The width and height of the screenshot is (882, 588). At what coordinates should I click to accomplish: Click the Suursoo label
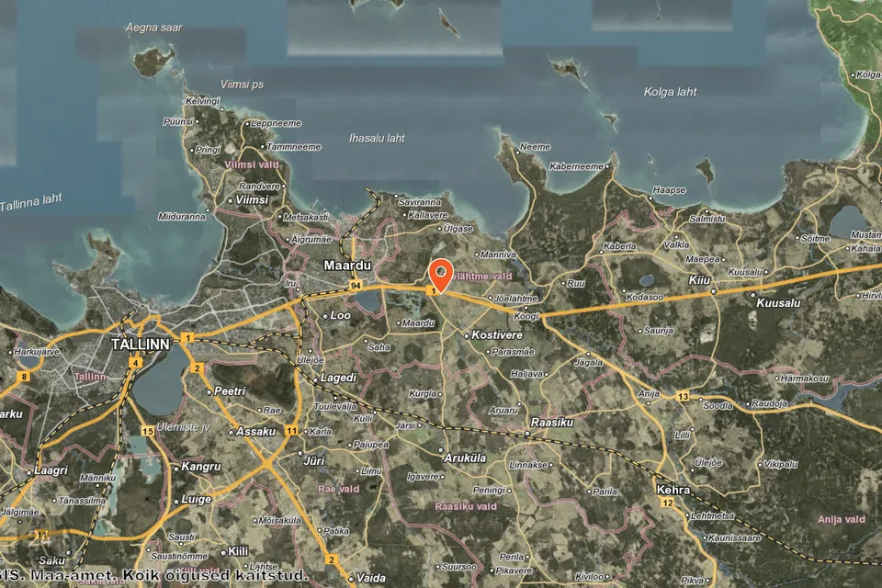coord(459,567)
